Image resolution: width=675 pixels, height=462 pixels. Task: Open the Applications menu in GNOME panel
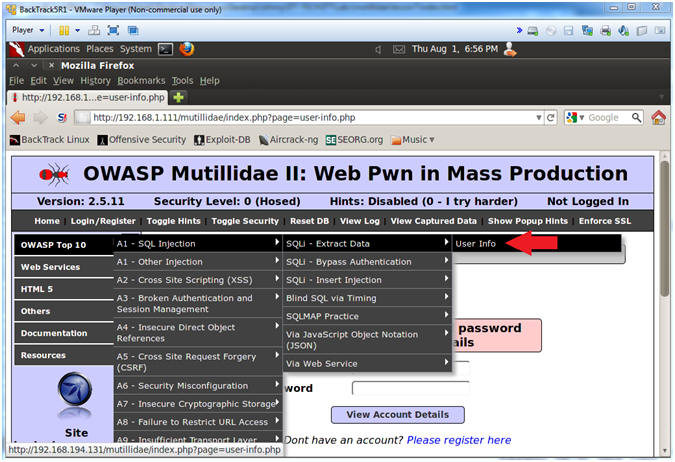[54, 49]
